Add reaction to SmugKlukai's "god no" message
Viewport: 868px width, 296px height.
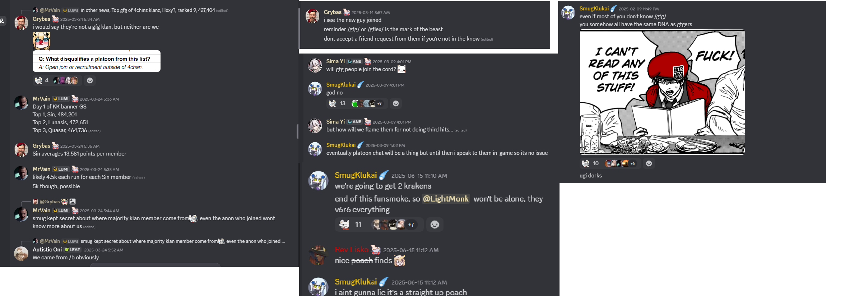pos(396,103)
